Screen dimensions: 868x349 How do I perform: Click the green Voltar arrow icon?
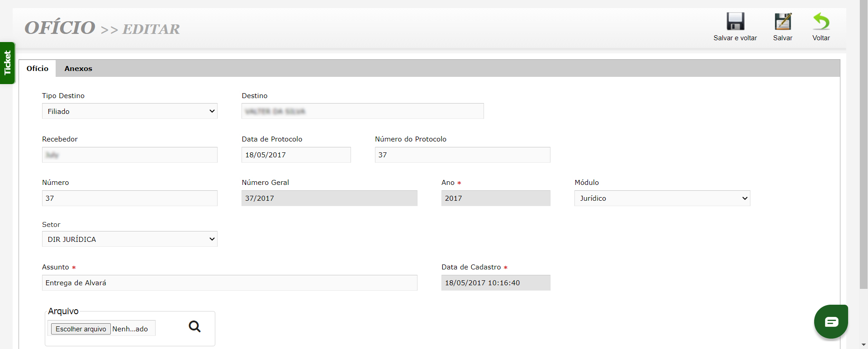point(821,22)
